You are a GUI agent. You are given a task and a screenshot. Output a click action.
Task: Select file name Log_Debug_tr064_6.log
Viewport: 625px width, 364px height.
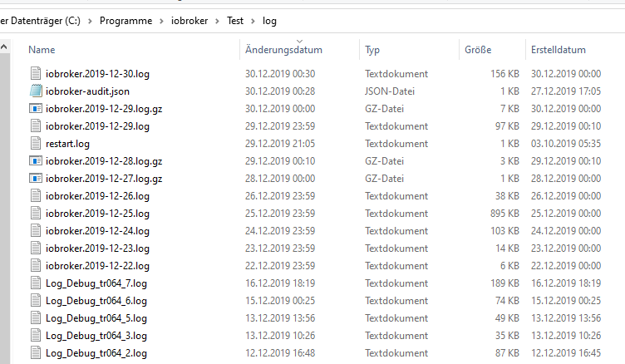[96, 301]
